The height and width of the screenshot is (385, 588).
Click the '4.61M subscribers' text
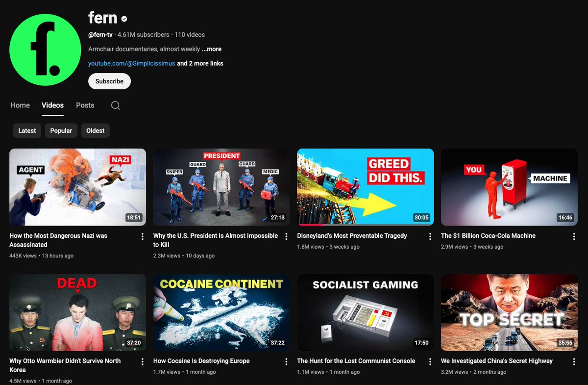click(x=144, y=35)
